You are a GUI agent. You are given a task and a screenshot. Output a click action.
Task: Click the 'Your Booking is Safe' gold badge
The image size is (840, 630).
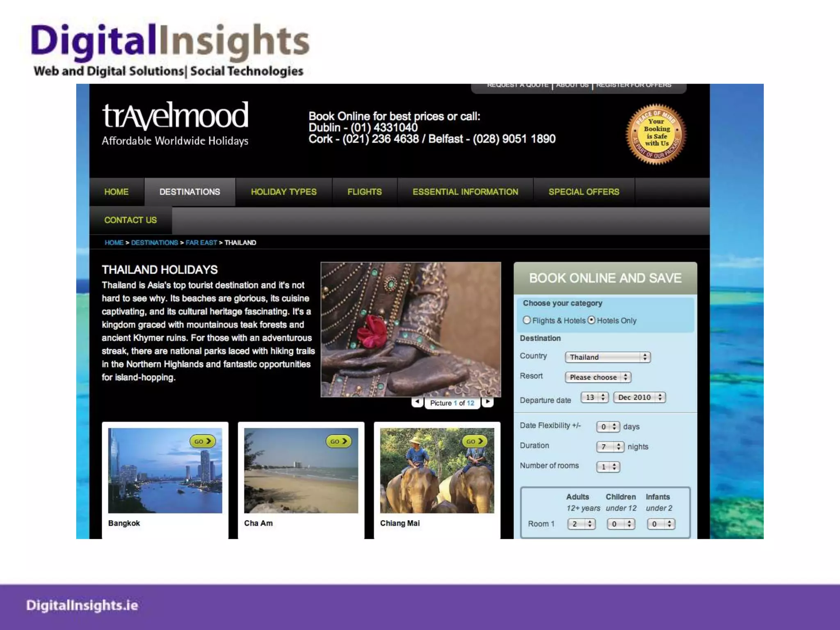(656, 134)
